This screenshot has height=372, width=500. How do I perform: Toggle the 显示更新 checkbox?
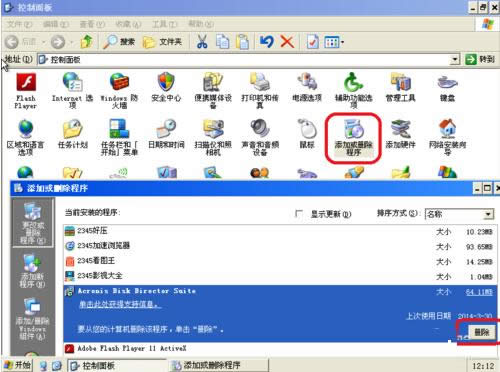pos(299,213)
